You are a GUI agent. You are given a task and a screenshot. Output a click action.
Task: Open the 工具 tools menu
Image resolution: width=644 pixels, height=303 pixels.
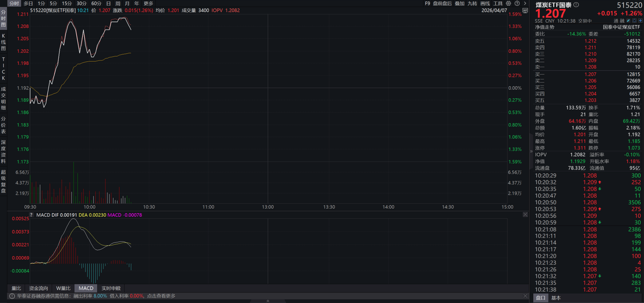(x=498, y=3)
